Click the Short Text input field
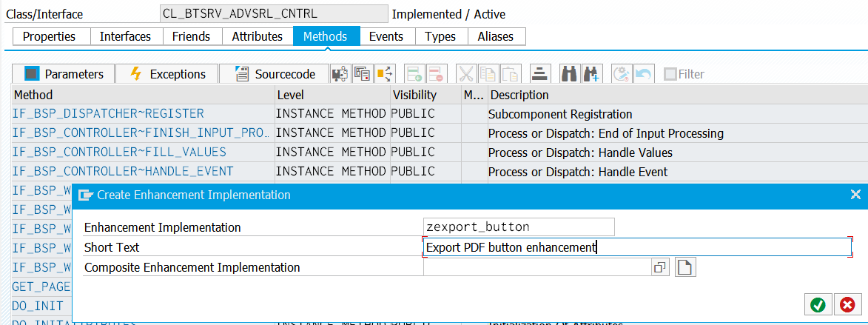Viewport: 868px width, 325px height. [637, 247]
